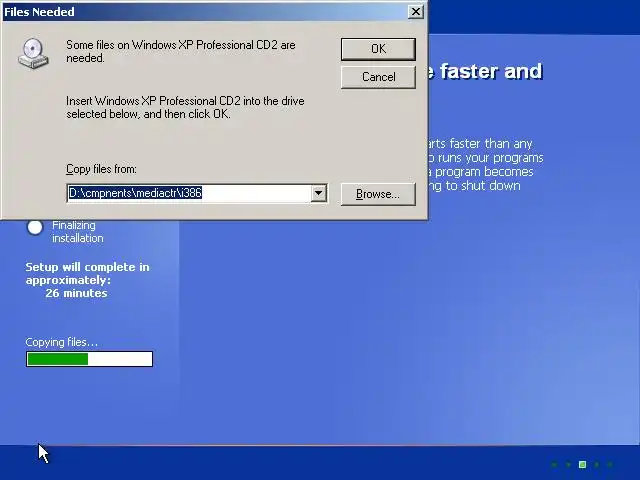Screen dimensions: 640x480
Task: Click the '26 minutes' remaining time text
Action: [76, 293]
